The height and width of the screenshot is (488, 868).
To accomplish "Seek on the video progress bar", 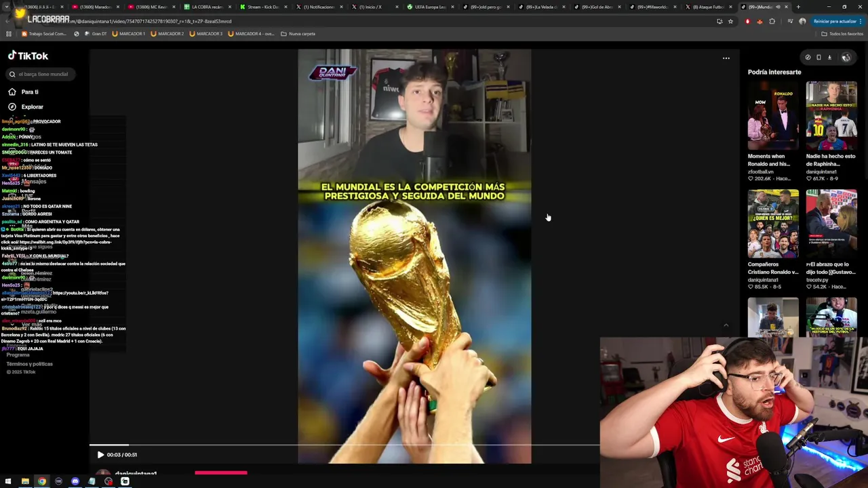I will [x=344, y=445].
